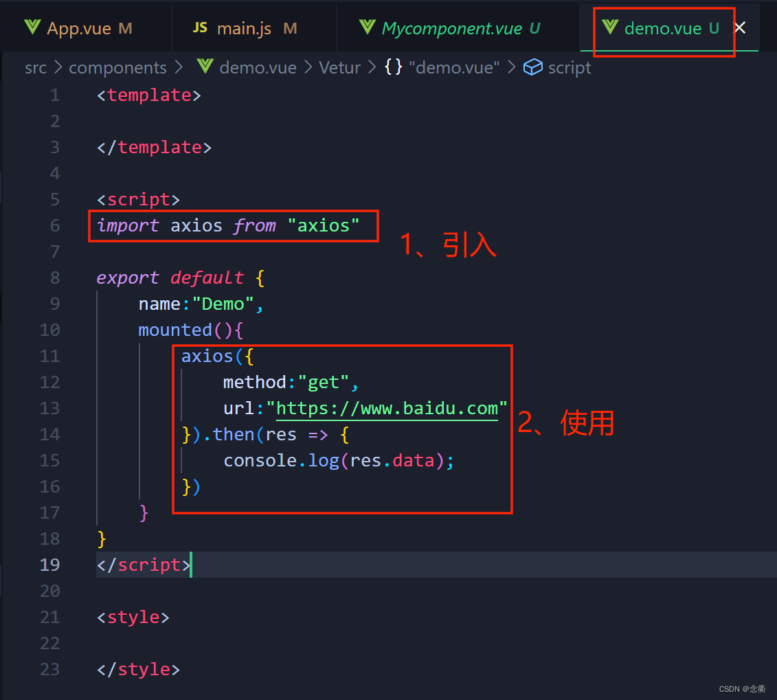777x700 pixels.
Task: Click the Vue icon beside demo.vue in breadcrumb
Action: [x=204, y=67]
